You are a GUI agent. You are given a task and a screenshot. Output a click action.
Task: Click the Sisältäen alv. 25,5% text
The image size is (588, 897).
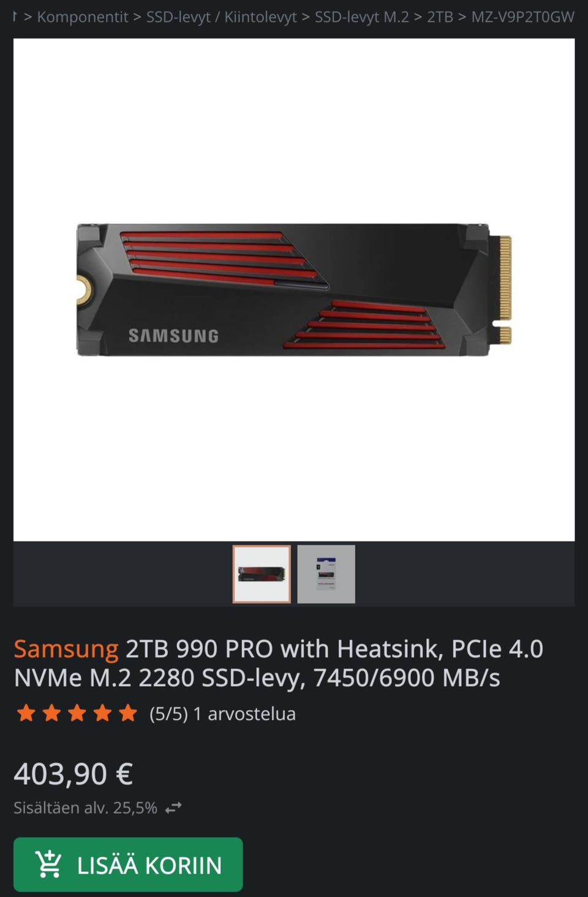(x=85, y=808)
